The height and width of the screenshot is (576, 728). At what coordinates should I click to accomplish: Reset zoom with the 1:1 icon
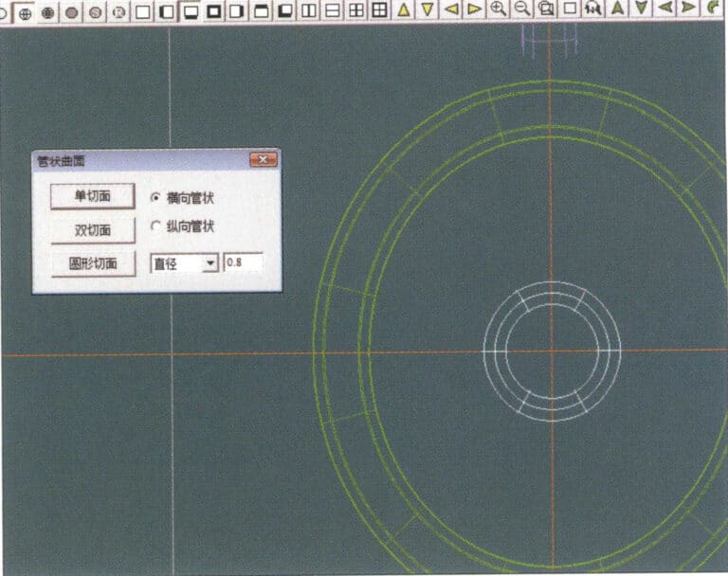tap(593, 8)
